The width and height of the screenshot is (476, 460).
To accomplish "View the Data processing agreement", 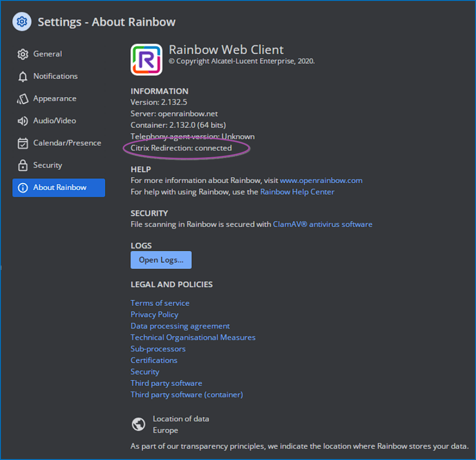I will click(x=180, y=326).
